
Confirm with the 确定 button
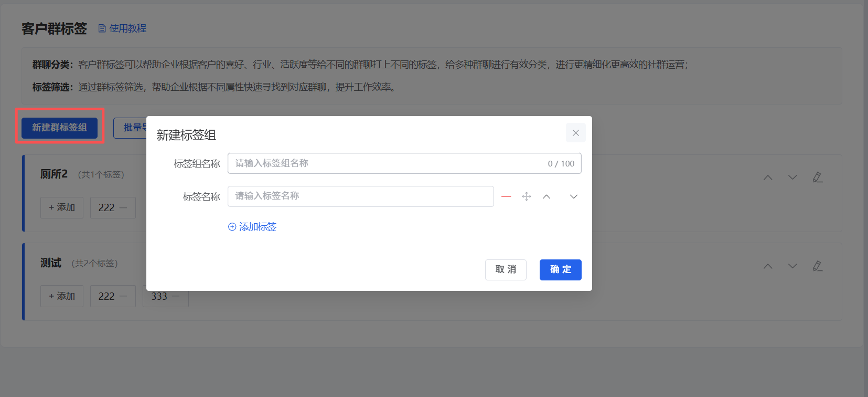coord(561,270)
